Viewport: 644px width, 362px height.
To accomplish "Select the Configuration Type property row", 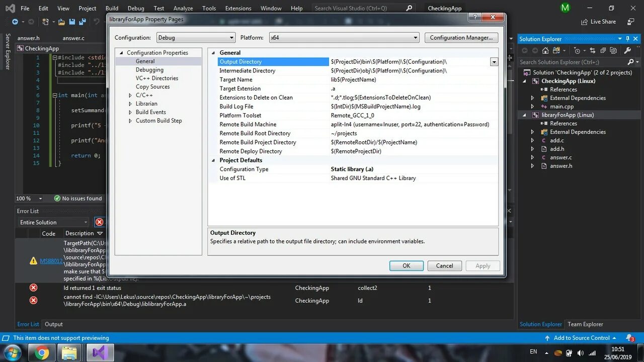I will coord(353,169).
